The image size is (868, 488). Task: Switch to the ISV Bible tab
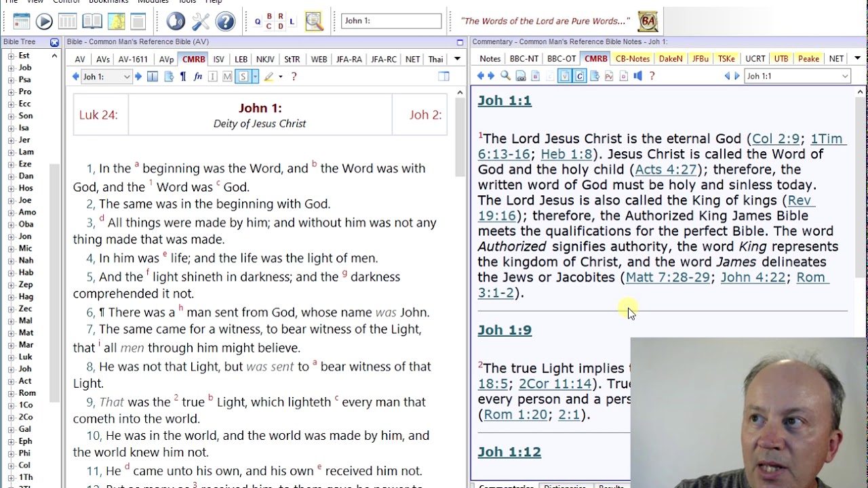[x=218, y=59]
